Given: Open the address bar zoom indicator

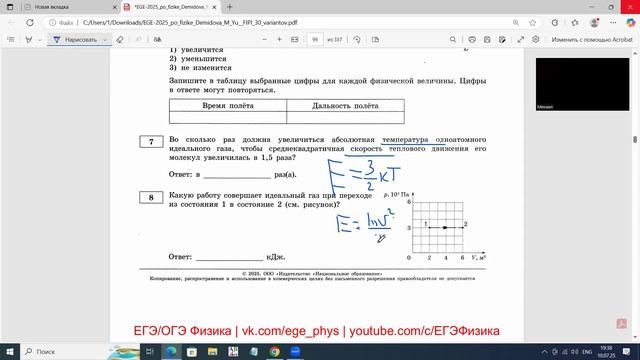Looking at the screenshot, I should coord(516,23).
